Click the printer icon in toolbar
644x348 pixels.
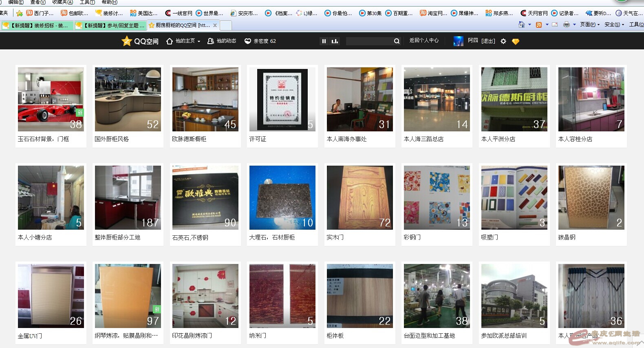(x=566, y=25)
